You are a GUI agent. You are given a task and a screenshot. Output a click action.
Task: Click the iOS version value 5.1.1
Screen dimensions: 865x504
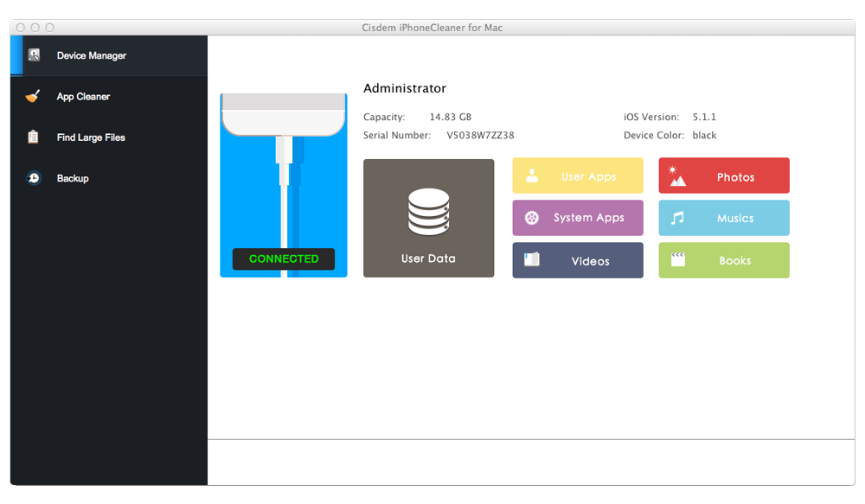coord(704,117)
